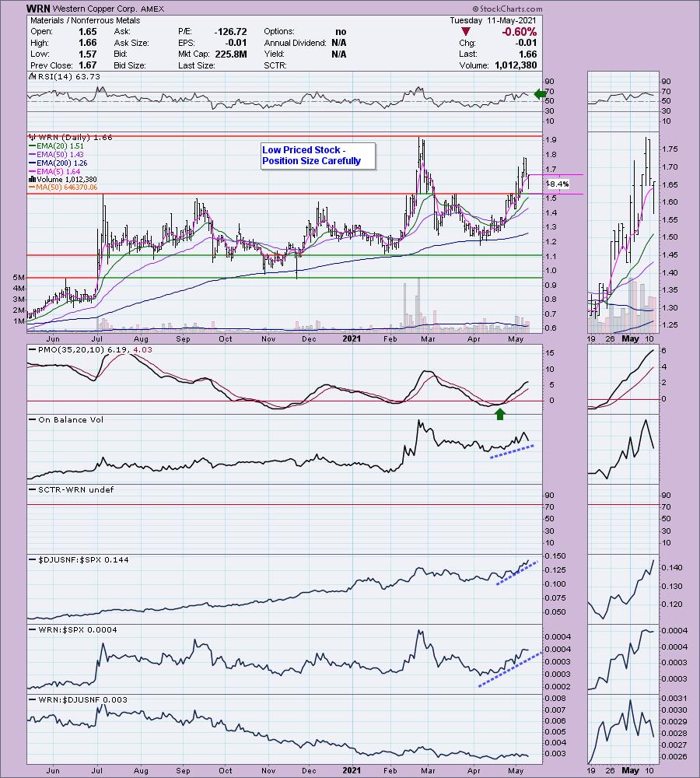700x778 pixels.
Task: Click the 8.4% range label
Action: pyautogui.click(x=558, y=184)
